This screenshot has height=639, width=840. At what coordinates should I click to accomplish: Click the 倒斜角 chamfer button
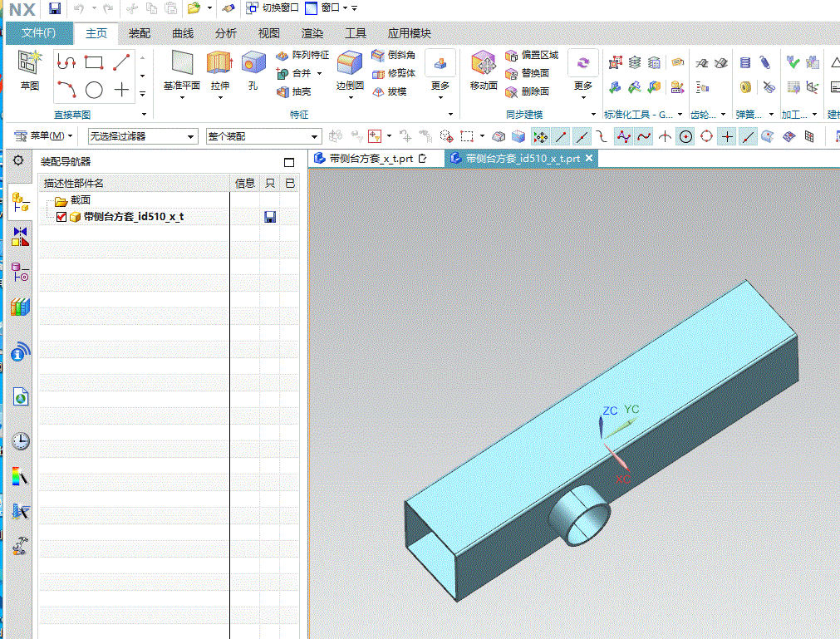pos(394,55)
